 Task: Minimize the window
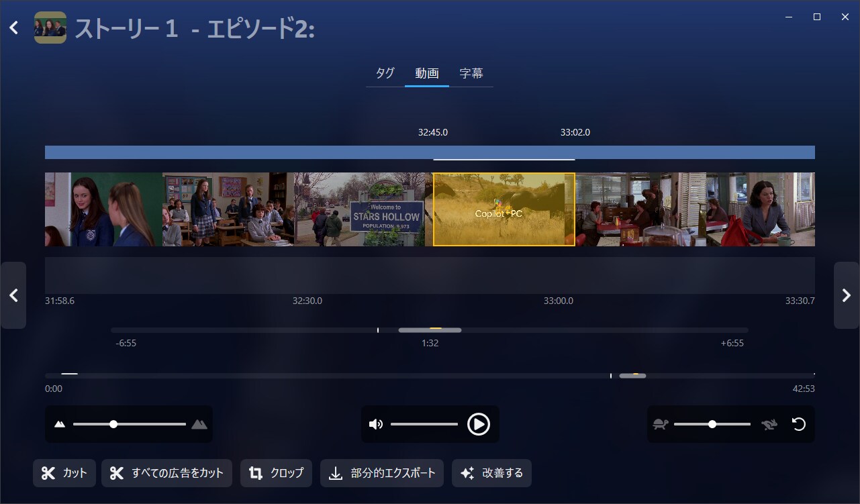788,17
